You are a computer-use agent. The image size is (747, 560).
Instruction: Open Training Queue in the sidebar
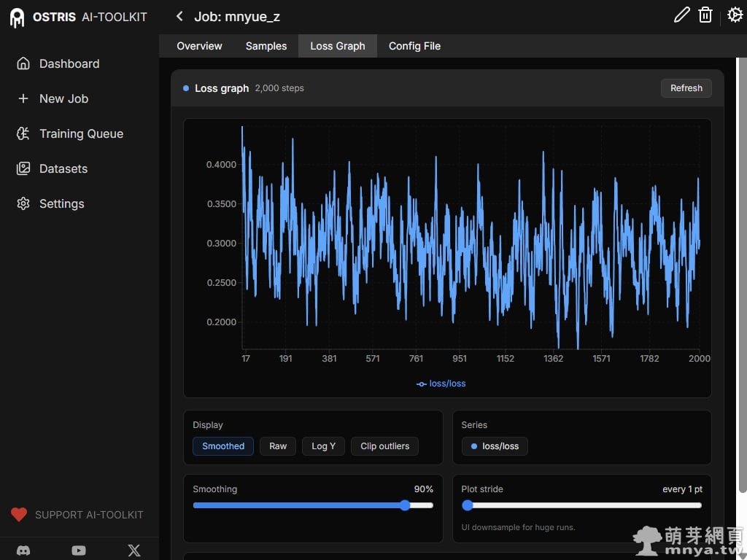(x=81, y=133)
